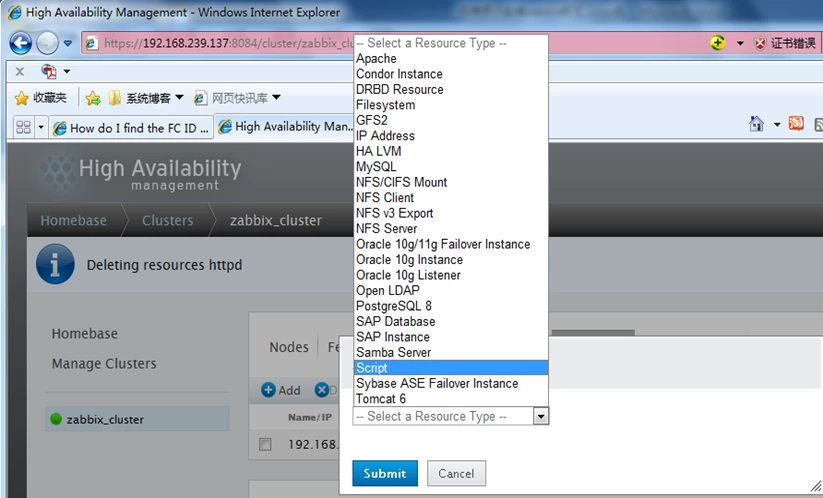This screenshot has width=823, height=498.
Task: Choose Oracle 10g Instance option
Action: click(451, 260)
